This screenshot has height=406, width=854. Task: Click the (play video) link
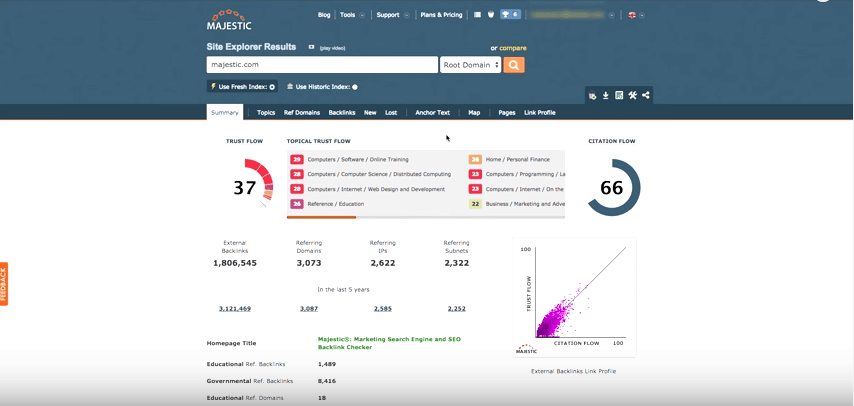point(332,48)
